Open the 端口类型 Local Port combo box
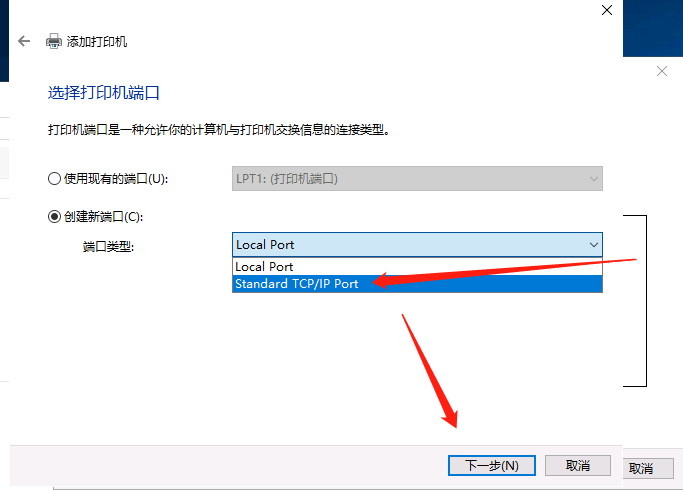The width and height of the screenshot is (683, 490). (x=417, y=245)
